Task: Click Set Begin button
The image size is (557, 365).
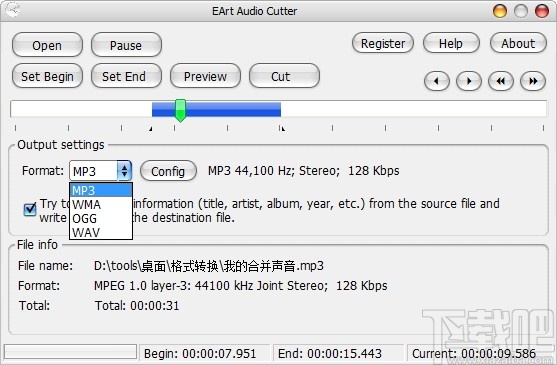Action: click(x=47, y=76)
